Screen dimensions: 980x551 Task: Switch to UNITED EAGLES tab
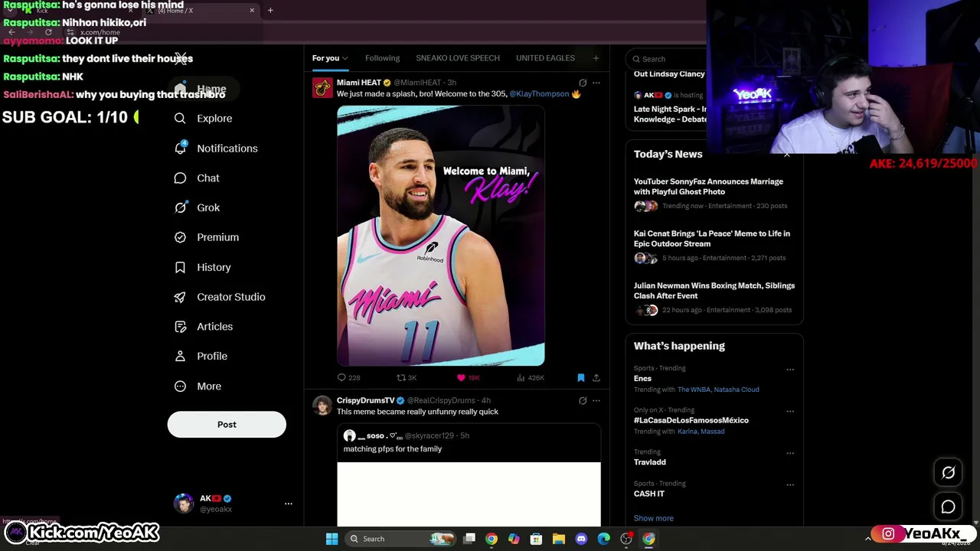[x=545, y=58]
